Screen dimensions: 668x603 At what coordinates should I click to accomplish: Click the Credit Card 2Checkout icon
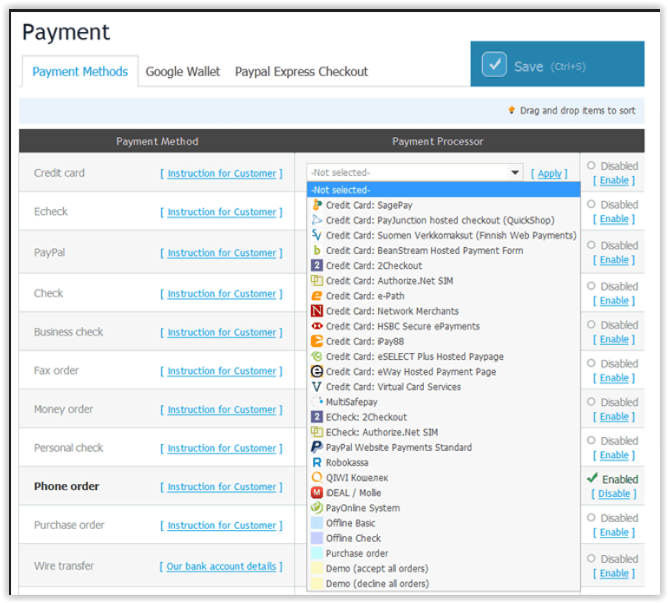point(317,265)
